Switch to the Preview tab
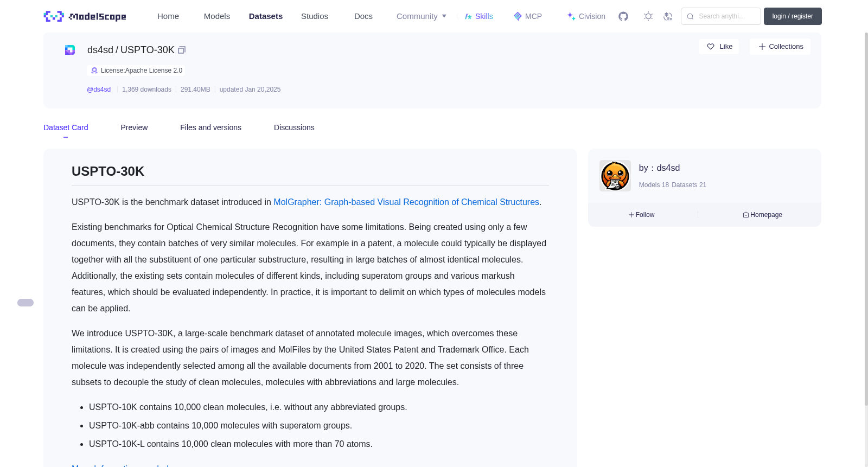This screenshot has width=868, height=467. (x=134, y=127)
